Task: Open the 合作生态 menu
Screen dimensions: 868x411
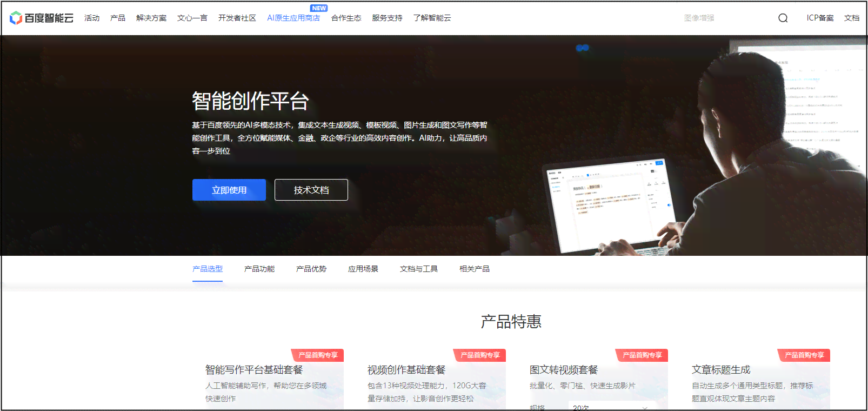Action: coord(346,18)
